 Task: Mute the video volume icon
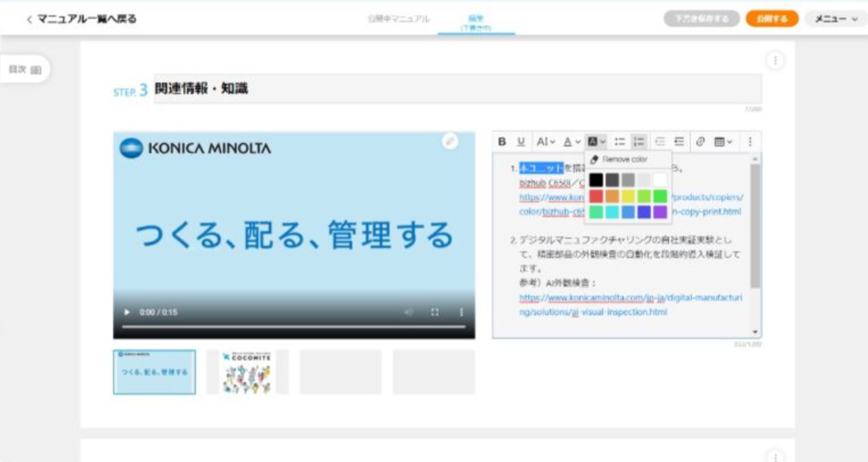(x=408, y=312)
